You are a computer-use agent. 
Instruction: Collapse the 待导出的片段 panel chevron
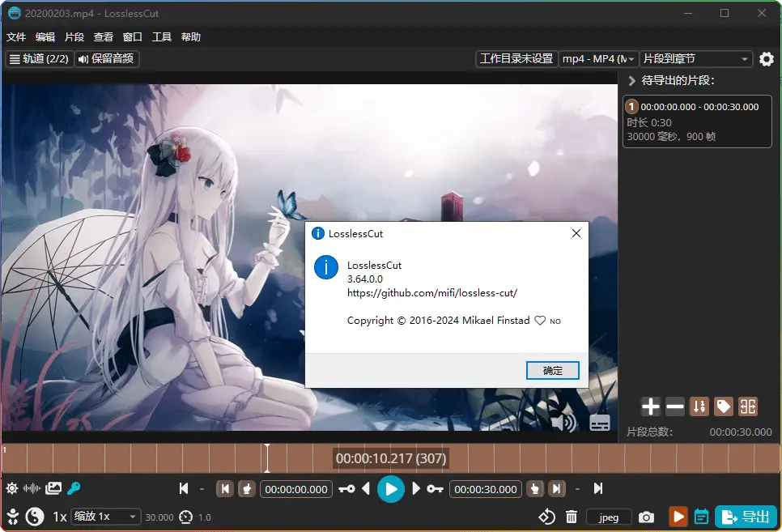(x=631, y=80)
